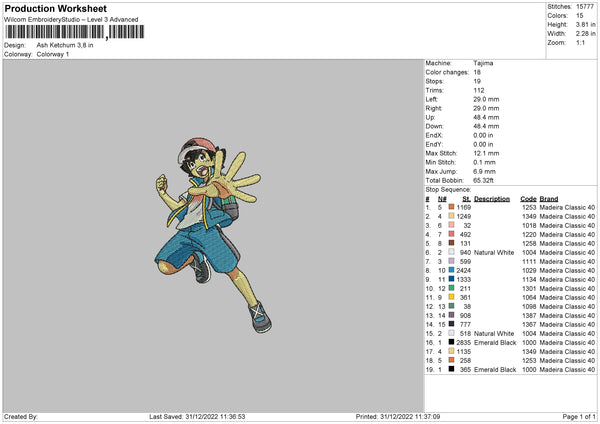Select the Emerald Black swatch in stop row 19
Viewport: 600px width, 424px height.
click(452, 369)
